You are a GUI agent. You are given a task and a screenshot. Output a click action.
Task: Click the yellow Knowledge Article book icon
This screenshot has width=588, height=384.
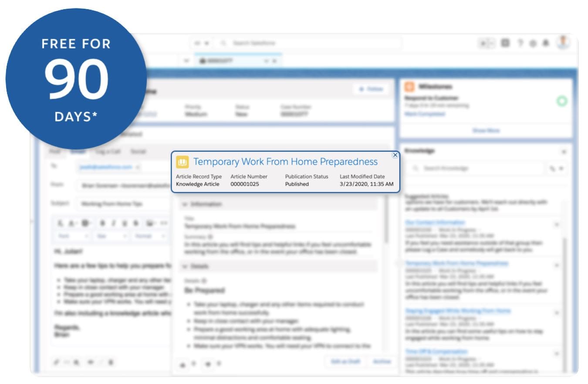pos(182,162)
